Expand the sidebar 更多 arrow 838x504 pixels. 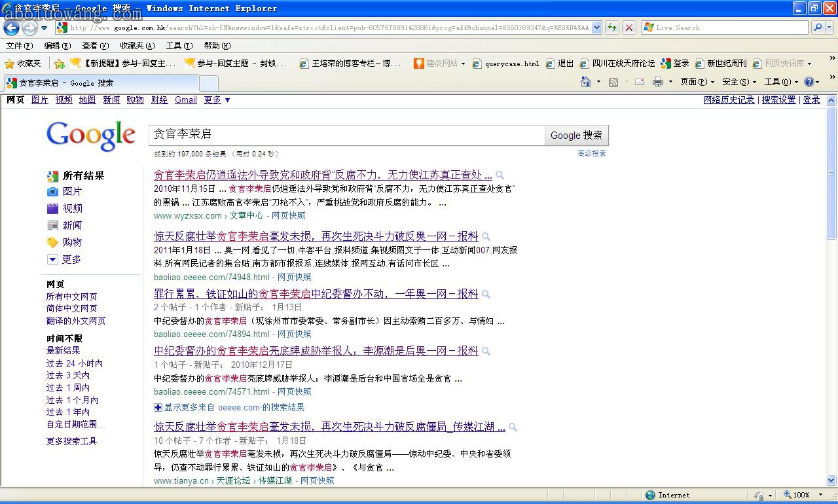pos(53,259)
